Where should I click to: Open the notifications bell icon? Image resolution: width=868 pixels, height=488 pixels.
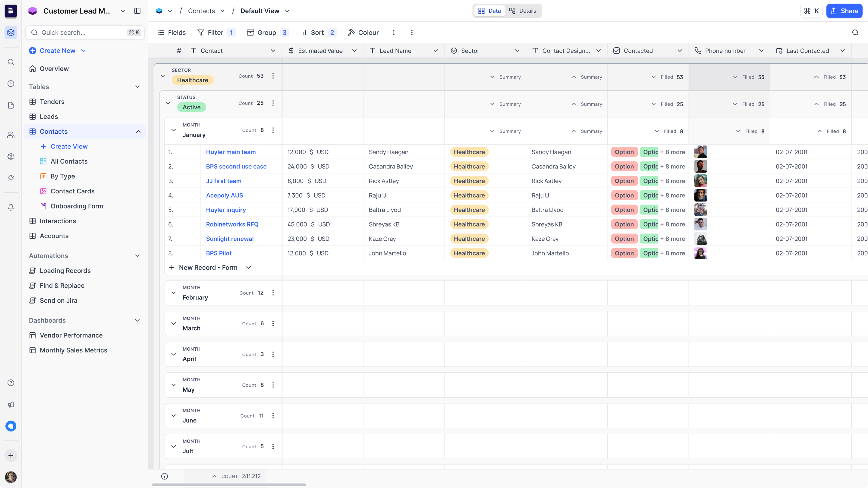pyautogui.click(x=11, y=208)
